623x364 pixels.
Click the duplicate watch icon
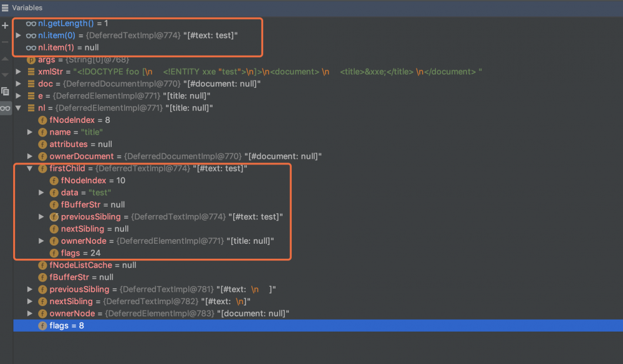pyautogui.click(x=5, y=91)
